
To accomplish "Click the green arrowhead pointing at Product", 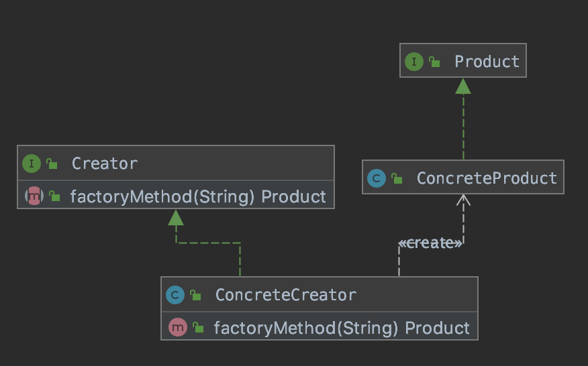I will [x=463, y=86].
